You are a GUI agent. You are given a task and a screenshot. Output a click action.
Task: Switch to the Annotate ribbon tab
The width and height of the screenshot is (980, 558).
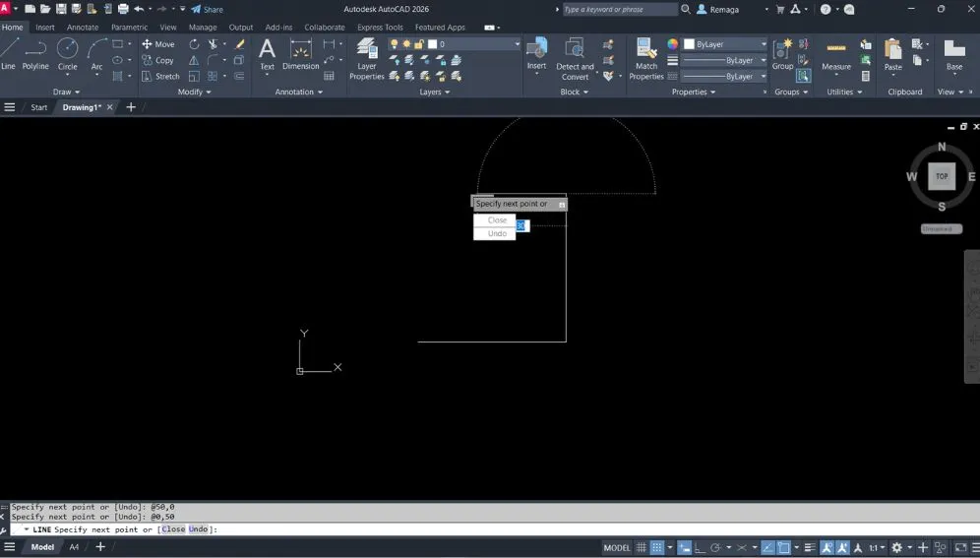(x=83, y=28)
